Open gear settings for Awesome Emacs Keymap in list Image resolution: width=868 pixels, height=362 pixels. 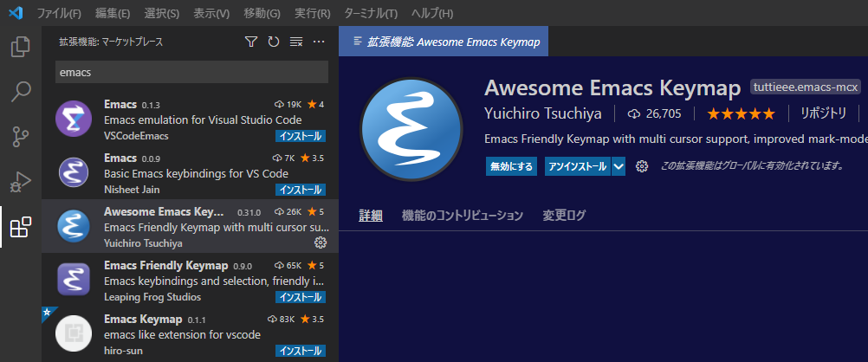[x=320, y=242]
